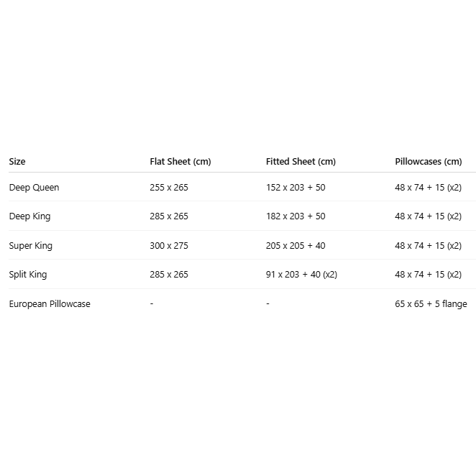Viewport: 476px width, 476px height.
Task: Click Super King fitted sheet 205 x 205 + 40
Action: point(296,246)
